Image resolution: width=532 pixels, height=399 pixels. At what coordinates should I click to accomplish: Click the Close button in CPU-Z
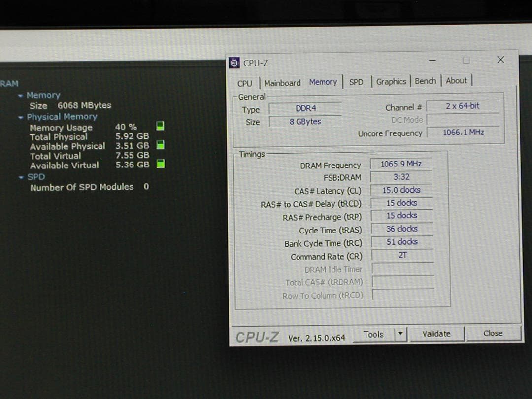tap(493, 333)
